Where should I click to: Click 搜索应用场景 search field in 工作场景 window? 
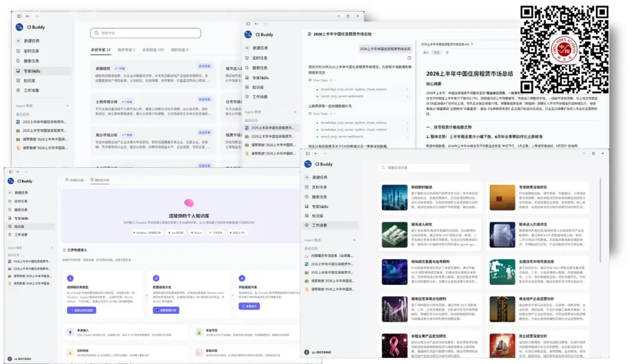(424, 168)
